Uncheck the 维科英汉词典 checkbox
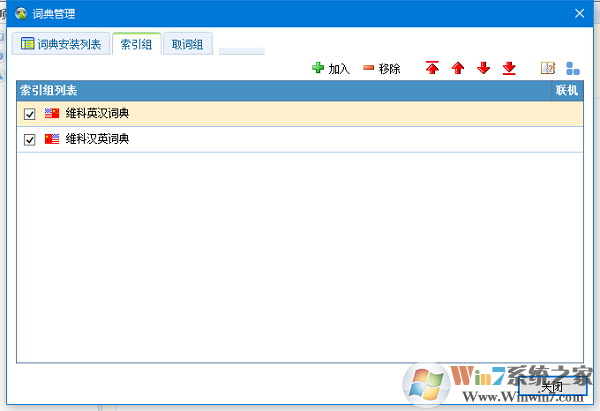This screenshot has width=600, height=411. [29, 114]
